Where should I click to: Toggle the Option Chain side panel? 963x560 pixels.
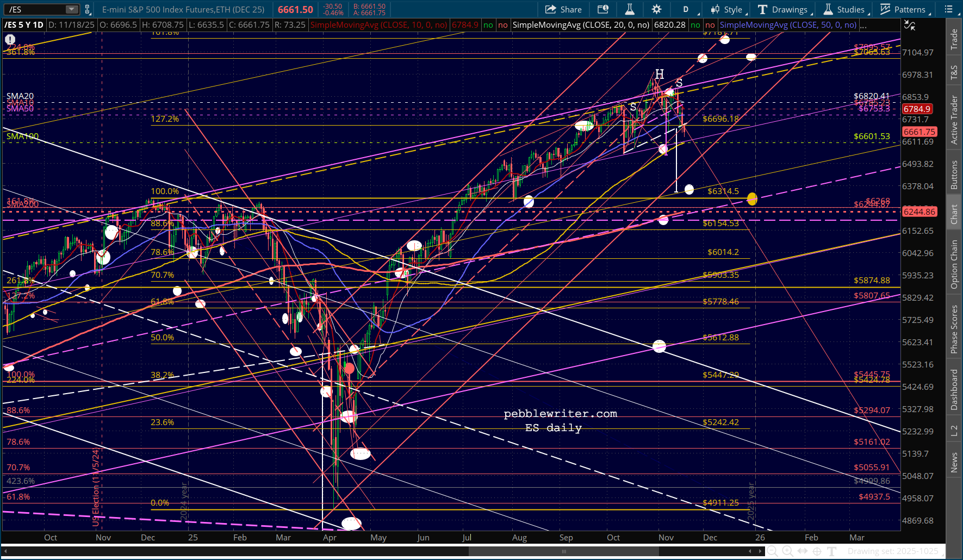click(x=954, y=265)
